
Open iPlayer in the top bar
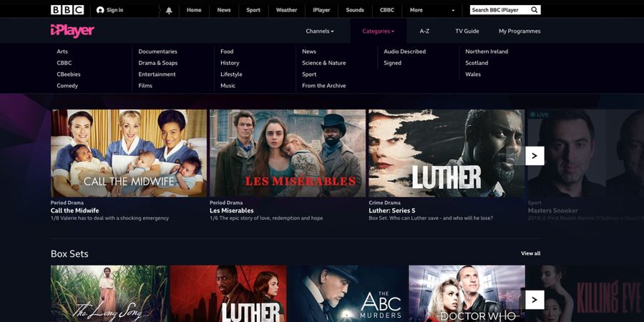[x=321, y=10]
